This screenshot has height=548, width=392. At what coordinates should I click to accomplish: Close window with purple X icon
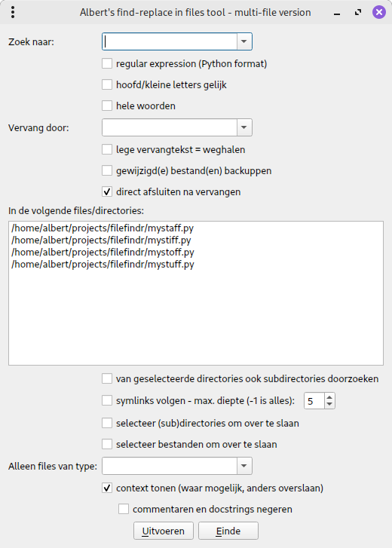click(379, 12)
